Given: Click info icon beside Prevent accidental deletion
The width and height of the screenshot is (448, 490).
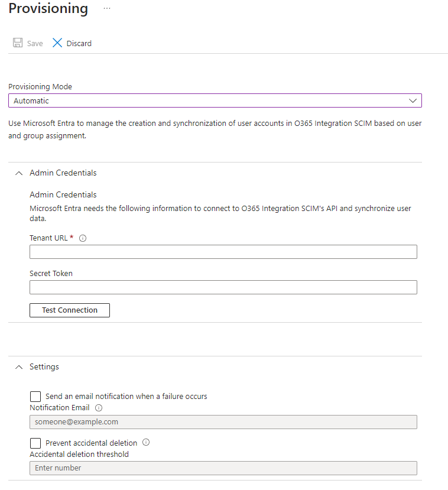Looking at the screenshot, I should tap(146, 442).
